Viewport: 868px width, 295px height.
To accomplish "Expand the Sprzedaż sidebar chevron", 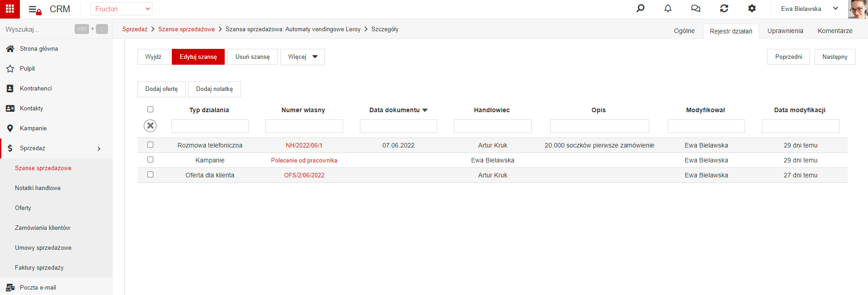I will pyautogui.click(x=99, y=149).
